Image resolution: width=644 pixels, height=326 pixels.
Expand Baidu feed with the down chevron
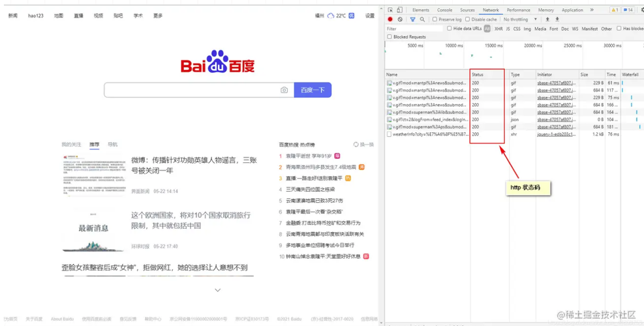coord(218,290)
